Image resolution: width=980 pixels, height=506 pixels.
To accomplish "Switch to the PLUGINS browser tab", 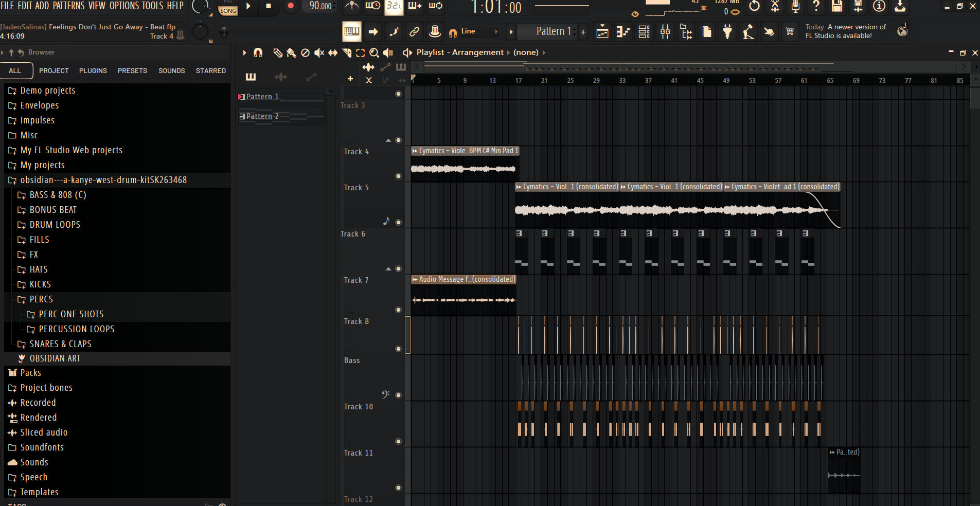I will (93, 70).
